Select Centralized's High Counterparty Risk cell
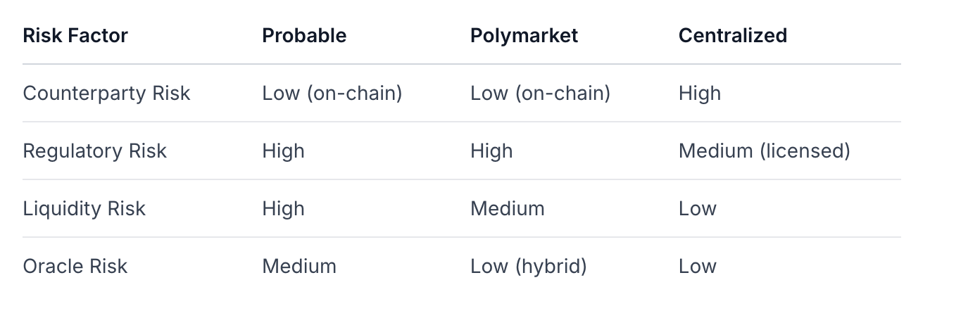Screen dimensions: 980x318 pos(699,94)
